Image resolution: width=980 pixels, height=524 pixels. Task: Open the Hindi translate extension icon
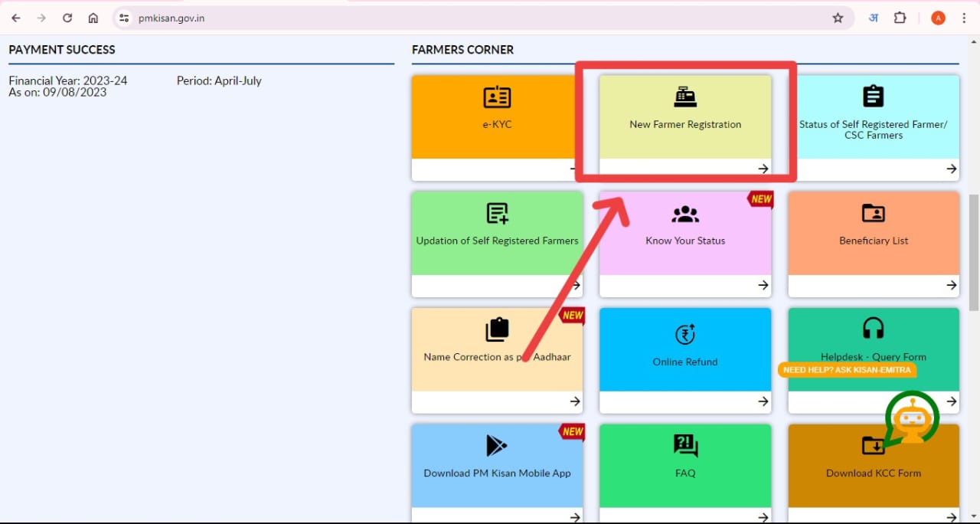(873, 18)
